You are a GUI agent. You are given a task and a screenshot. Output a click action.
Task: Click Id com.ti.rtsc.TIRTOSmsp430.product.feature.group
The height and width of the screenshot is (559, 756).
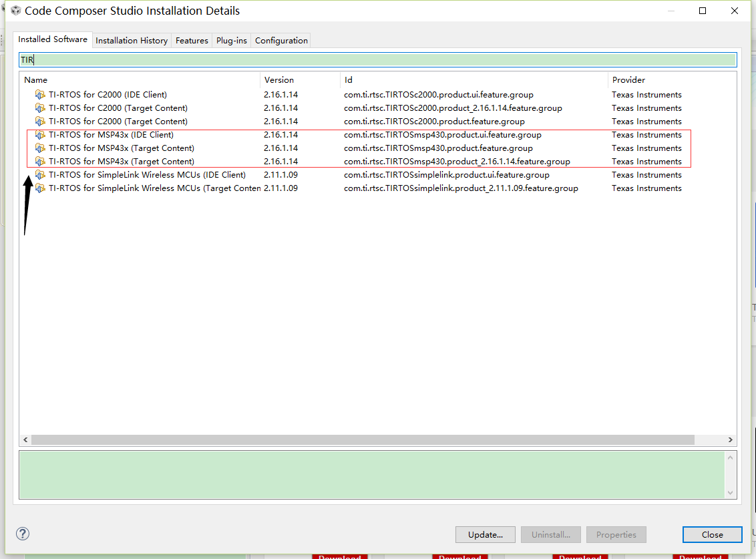(x=438, y=148)
